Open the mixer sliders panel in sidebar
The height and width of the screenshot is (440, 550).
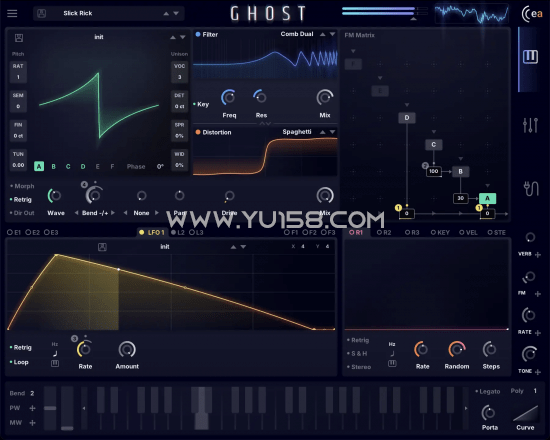(x=530, y=125)
